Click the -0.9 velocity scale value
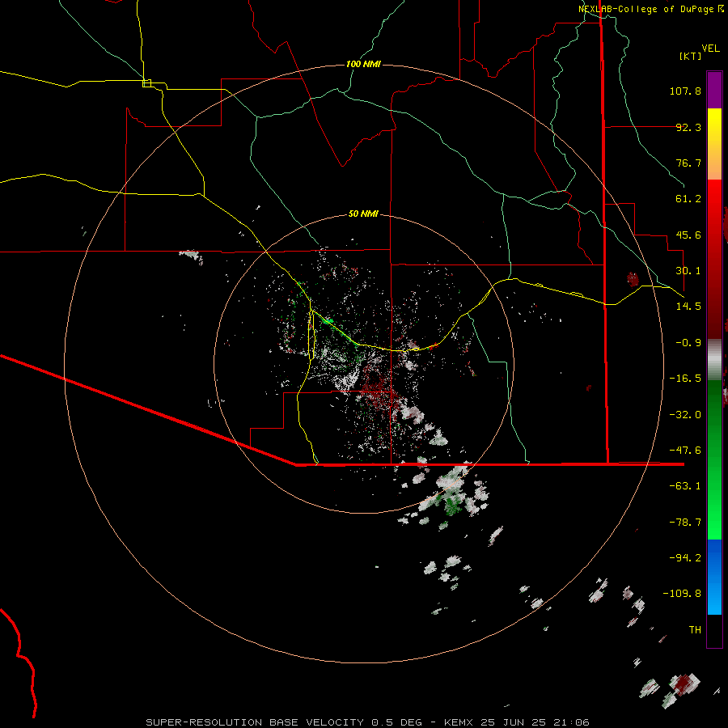 coord(688,343)
